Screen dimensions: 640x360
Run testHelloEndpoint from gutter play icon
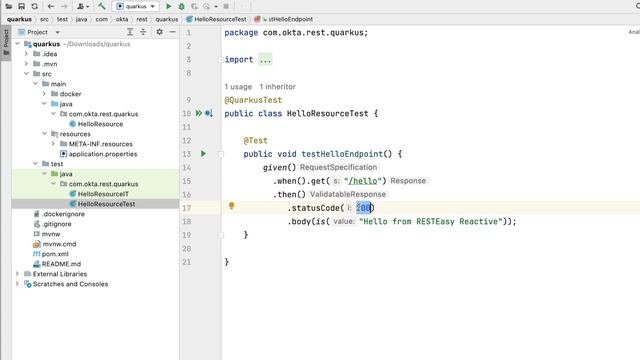[x=203, y=153]
